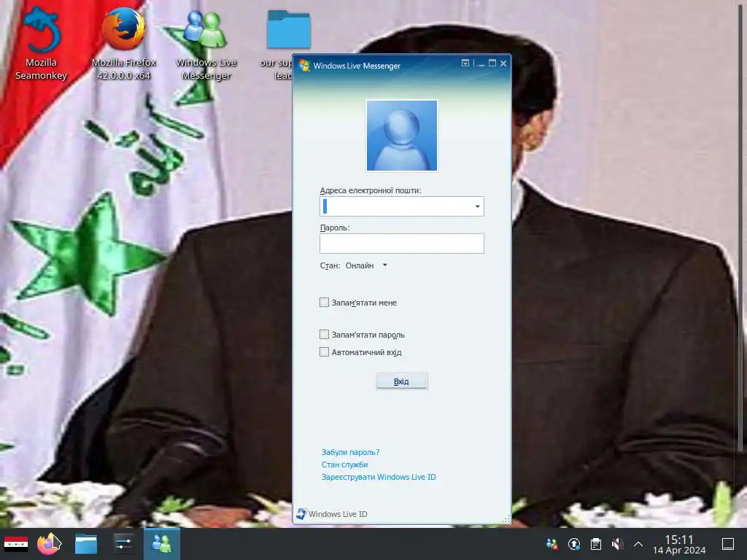Maximize the Messenger window
Viewport: 747px width, 560px height.
pyautogui.click(x=492, y=63)
